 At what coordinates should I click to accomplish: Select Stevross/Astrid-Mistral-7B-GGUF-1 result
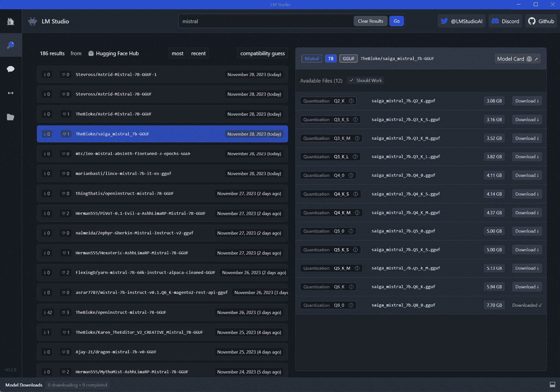[x=162, y=74]
